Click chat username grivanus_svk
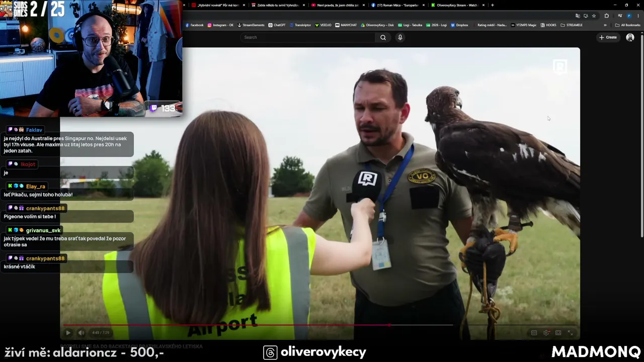Screen dimensions: 644x362 tap(43, 230)
